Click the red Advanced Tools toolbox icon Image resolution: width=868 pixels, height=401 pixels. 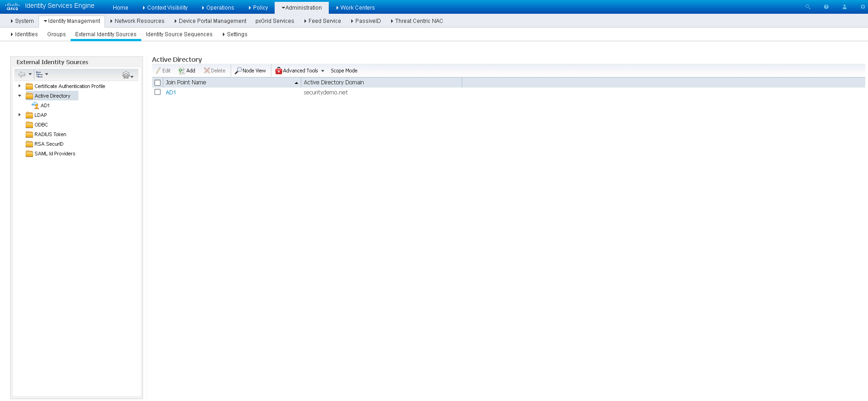click(278, 71)
